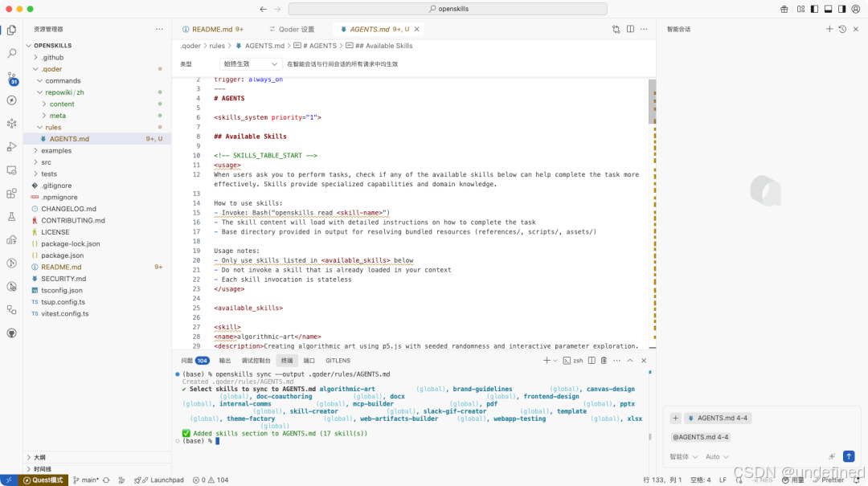Open changes compare icon in editor toolbar

[x=616, y=29]
